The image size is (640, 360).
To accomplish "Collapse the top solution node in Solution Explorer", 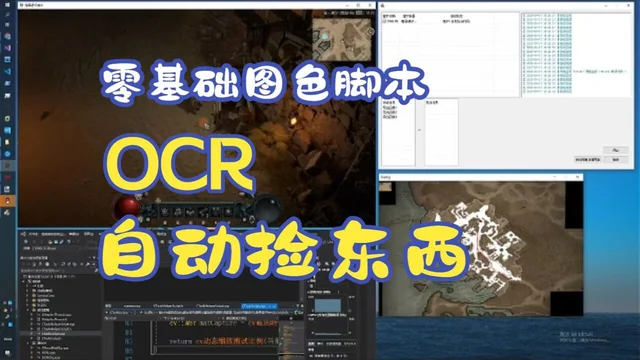I will [23, 281].
